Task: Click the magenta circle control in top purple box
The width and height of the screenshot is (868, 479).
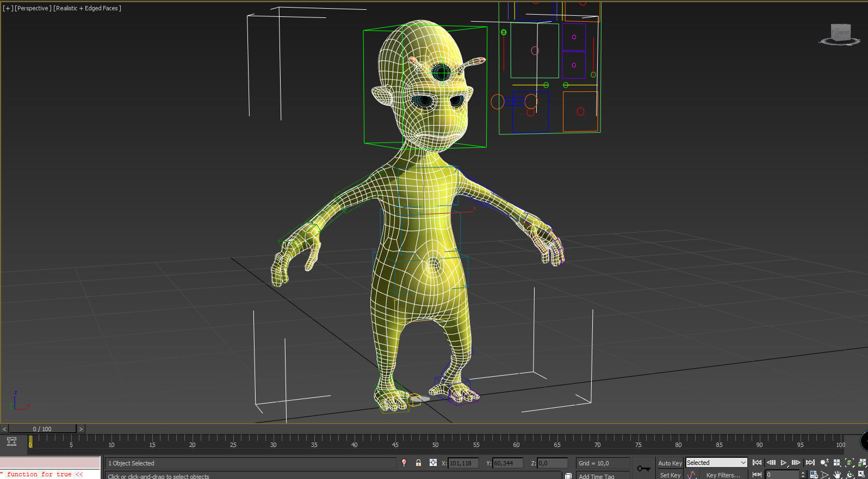Action: pos(574,37)
